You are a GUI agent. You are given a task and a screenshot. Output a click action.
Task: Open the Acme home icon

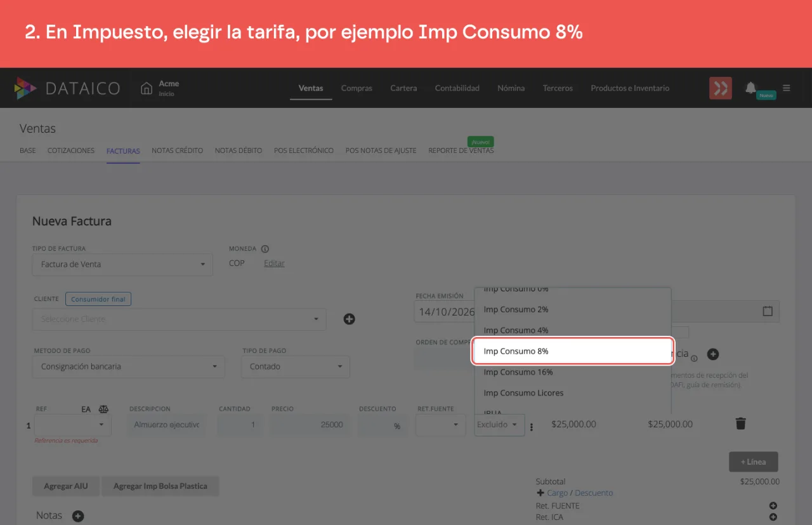147,88
